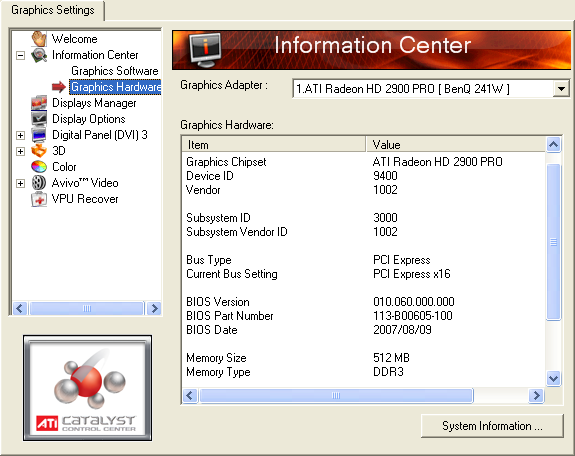Click the value 2007/08/09
Viewport: 575px width, 456px height.
(402, 330)
